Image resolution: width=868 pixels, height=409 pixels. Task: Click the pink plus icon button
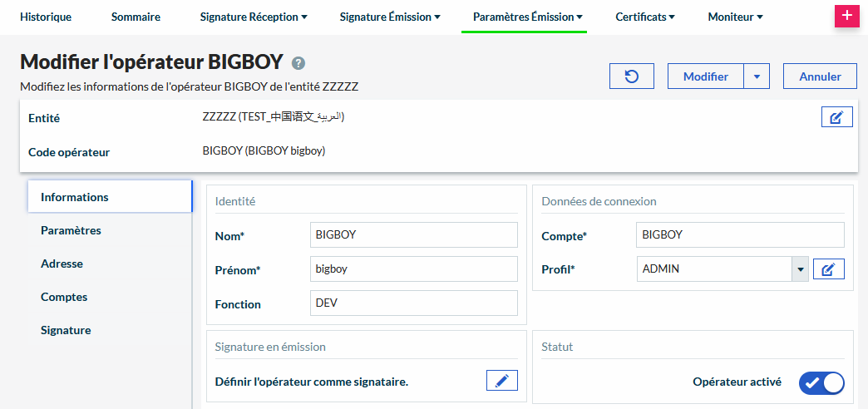point(846,17)
